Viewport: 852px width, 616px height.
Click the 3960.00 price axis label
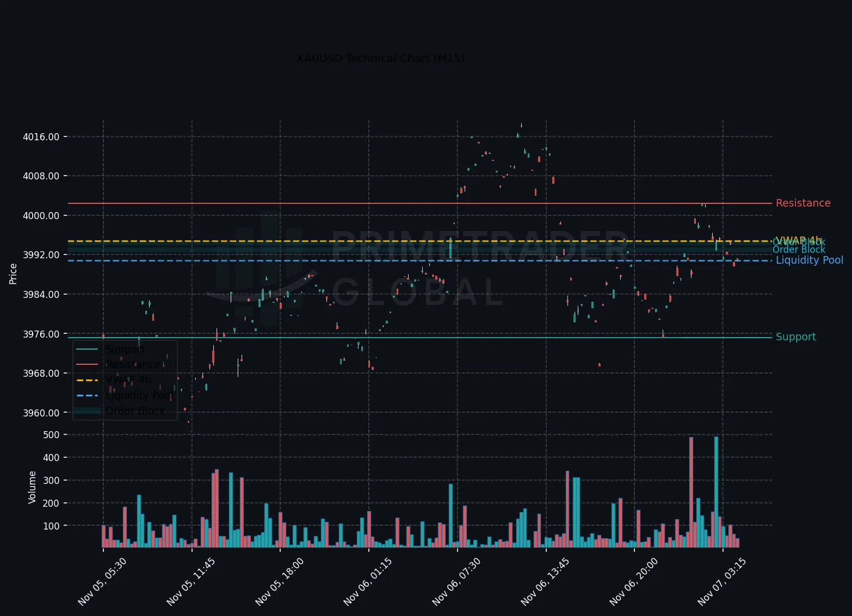[41, 413]
